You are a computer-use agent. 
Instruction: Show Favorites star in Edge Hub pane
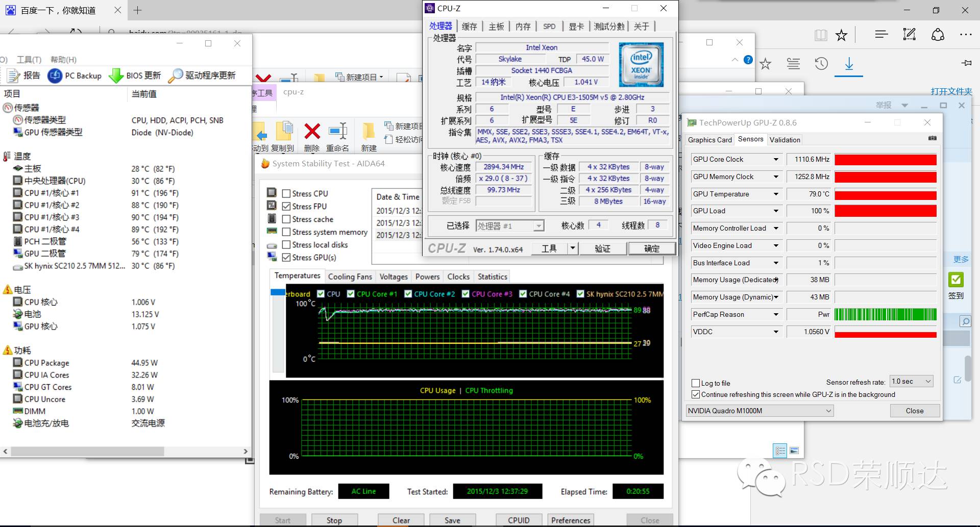point(765,64)
